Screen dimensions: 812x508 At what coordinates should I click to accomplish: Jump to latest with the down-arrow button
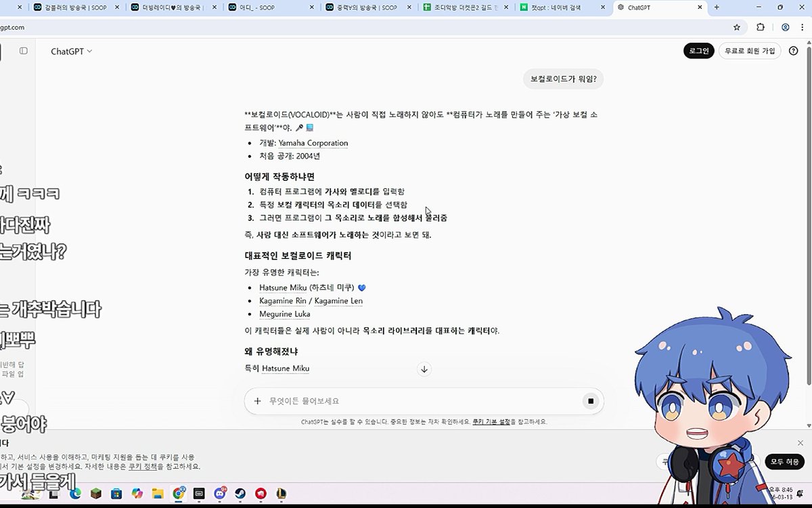(x=424, y=369)
